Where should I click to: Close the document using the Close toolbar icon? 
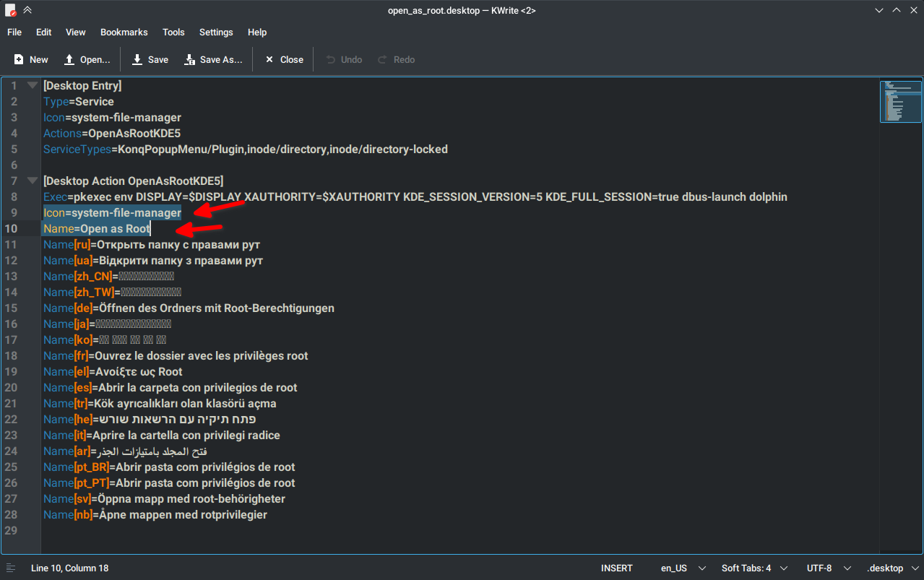click(x=269, y=60)
